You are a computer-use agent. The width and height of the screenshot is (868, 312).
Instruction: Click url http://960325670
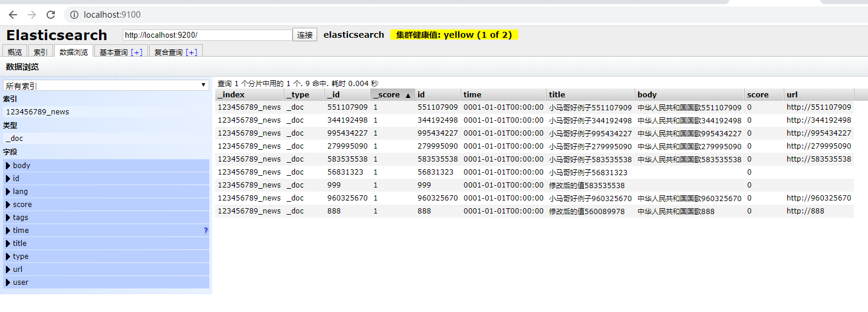tap(819, 198)
